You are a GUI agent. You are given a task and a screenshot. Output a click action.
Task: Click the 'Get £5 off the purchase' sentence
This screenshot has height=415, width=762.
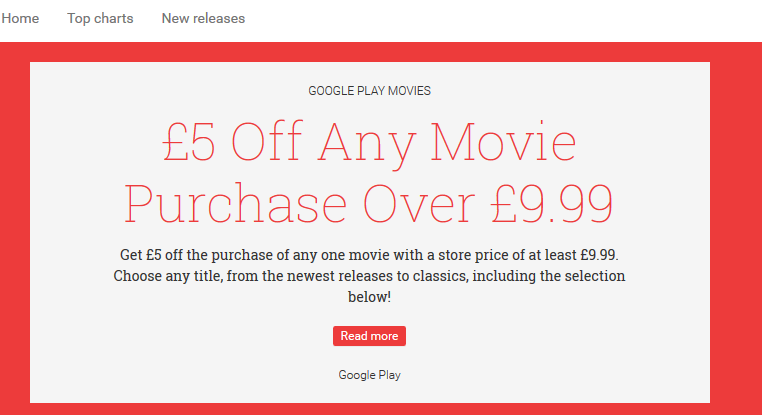tap(369, 255)
